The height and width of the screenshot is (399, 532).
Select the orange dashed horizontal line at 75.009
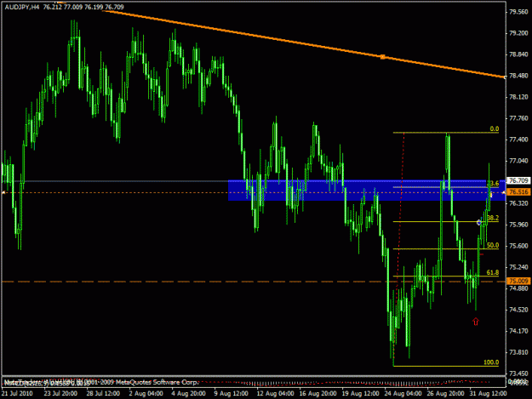click(253, 282)
